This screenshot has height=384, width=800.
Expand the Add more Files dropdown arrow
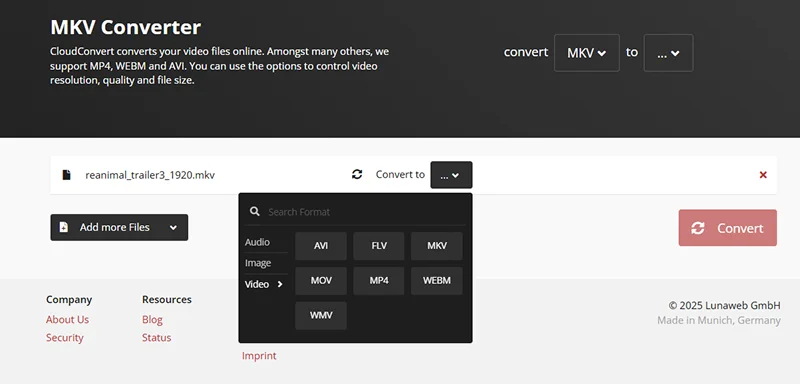click(173, 227)
